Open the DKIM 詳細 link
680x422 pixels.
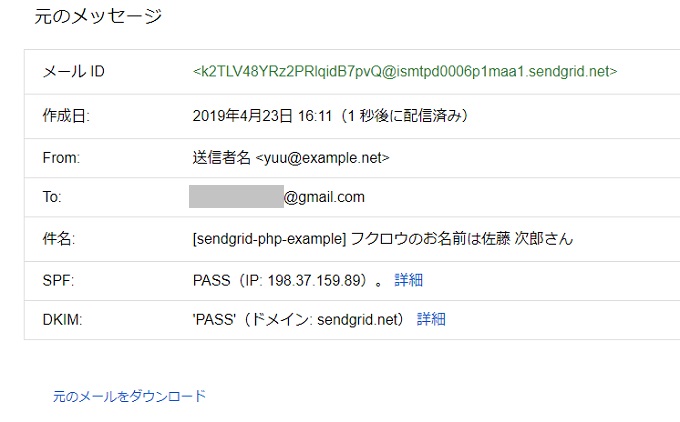click(x=431, y=320)
